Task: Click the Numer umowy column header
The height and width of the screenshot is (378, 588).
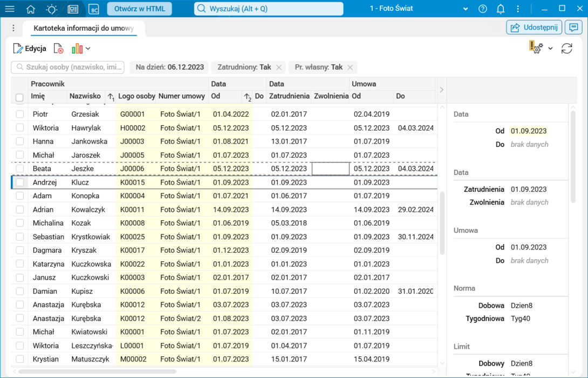Action: coord(181,96)
